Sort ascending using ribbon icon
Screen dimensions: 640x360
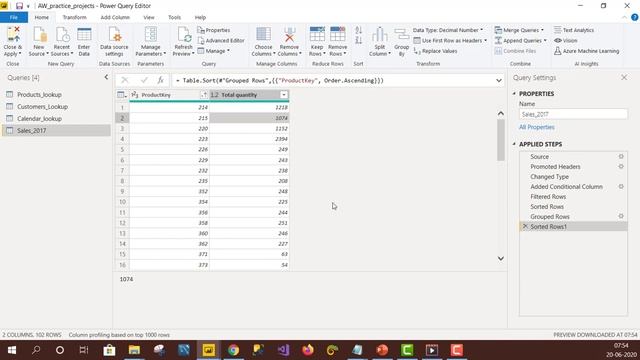(x=358, y=30)
